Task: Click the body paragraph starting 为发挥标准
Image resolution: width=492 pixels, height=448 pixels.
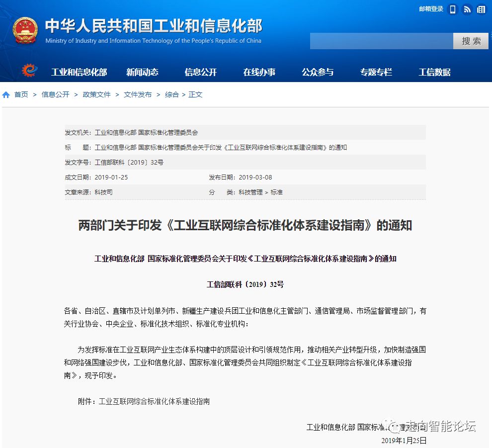Action: (x=245, y=362)
